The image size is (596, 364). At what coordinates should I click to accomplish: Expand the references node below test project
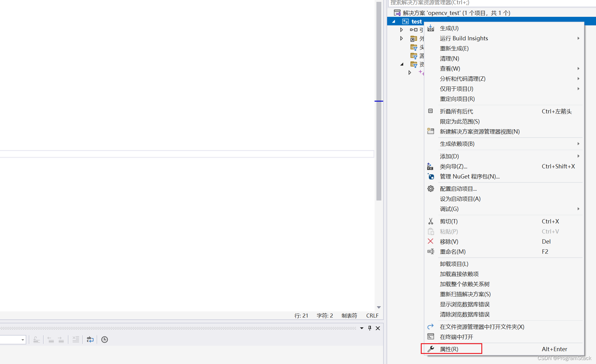(x=402, y=29)
